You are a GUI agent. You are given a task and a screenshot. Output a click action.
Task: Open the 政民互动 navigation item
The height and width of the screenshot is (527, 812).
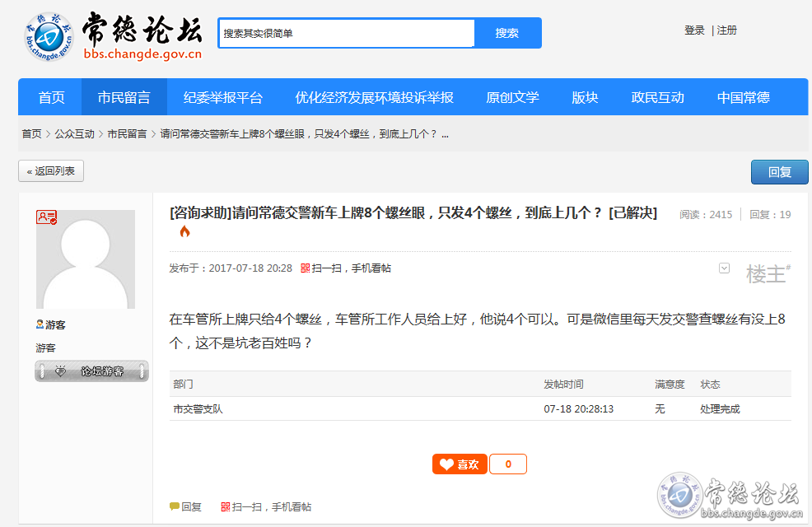click(x=657, y=97)
